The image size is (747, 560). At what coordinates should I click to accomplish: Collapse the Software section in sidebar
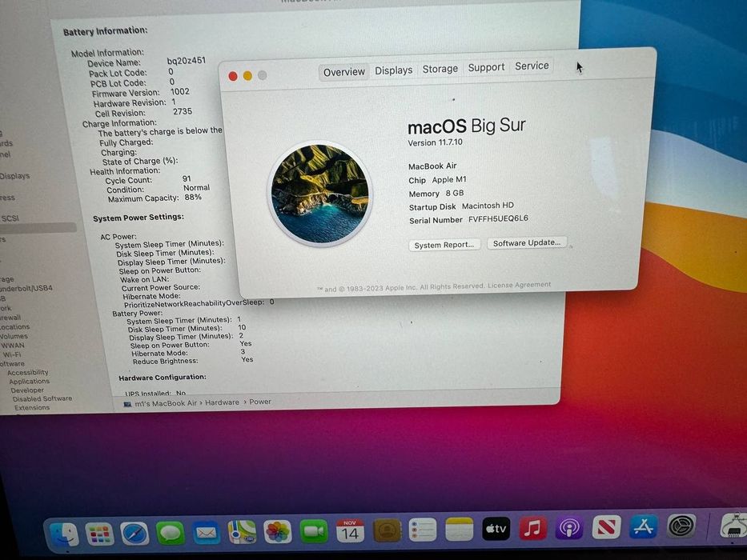[x=12, y=364]
